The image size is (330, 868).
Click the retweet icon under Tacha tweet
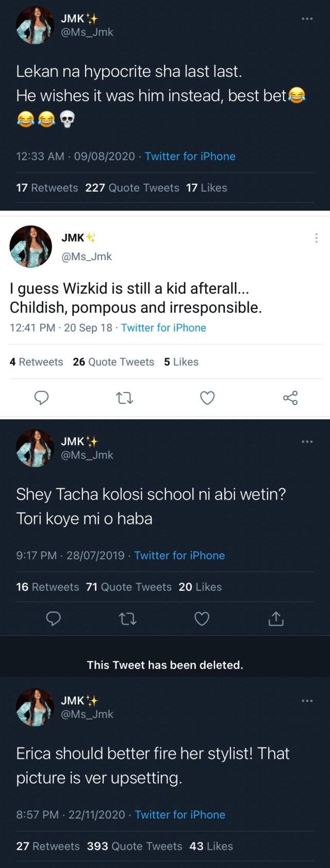pyautogui.click(x=128, y=619)
